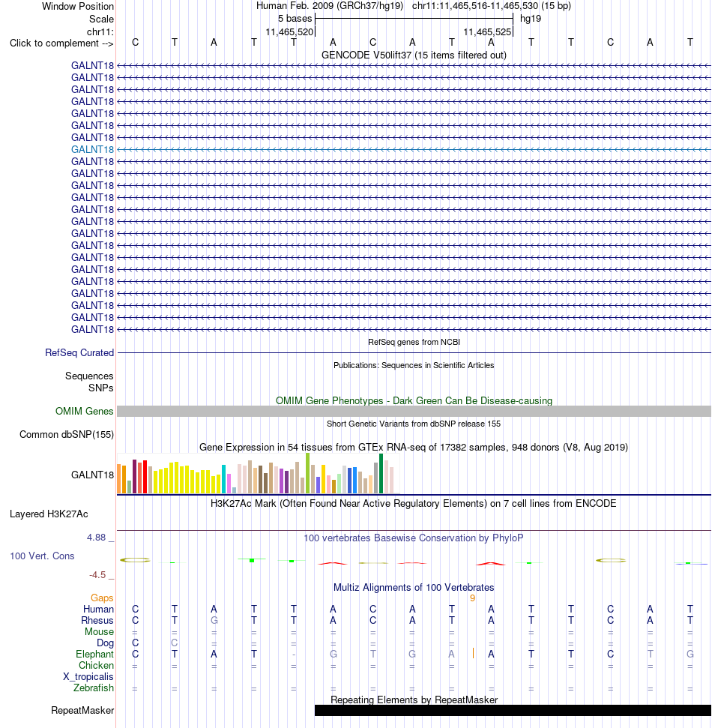
Task: Click the Window Position track label
Action: [77, 7]
